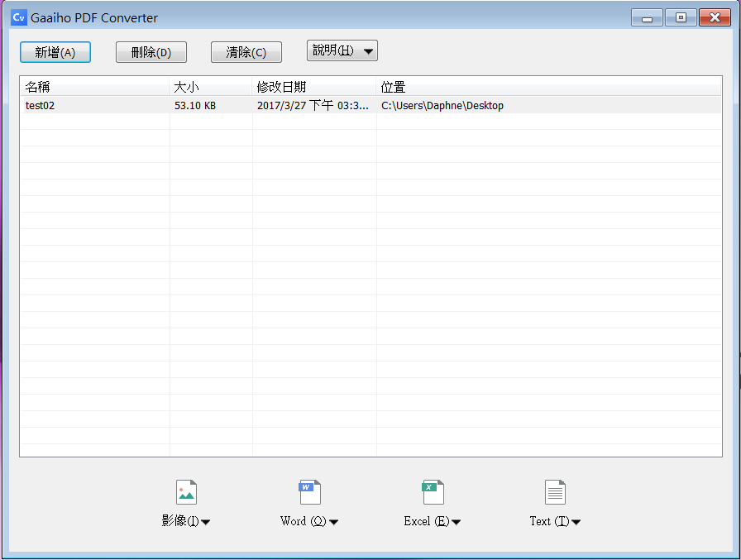Click the Excel (E) label
This screenshot has height=560, width=741.
point(427,521)
